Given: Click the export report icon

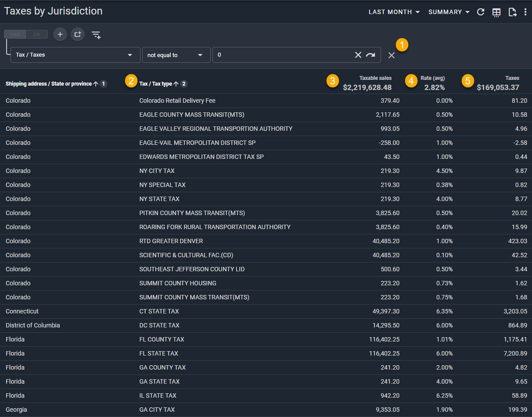Looking at the screenshot, I should (x=512, y=12).
